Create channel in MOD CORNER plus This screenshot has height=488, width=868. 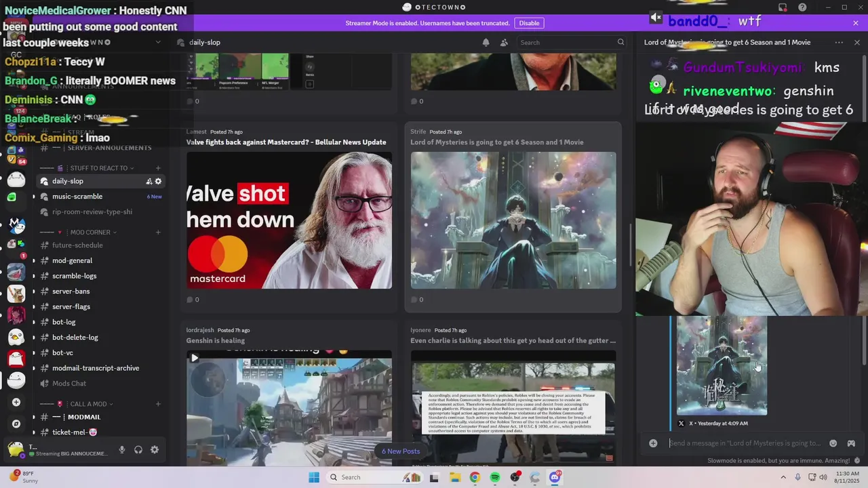pyautogui.click(x=158, y=232)
